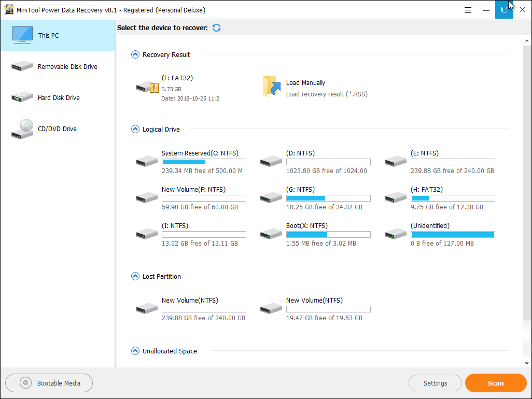Open Settings
Screen dimensions: 532x399
(x=435, y=383)
